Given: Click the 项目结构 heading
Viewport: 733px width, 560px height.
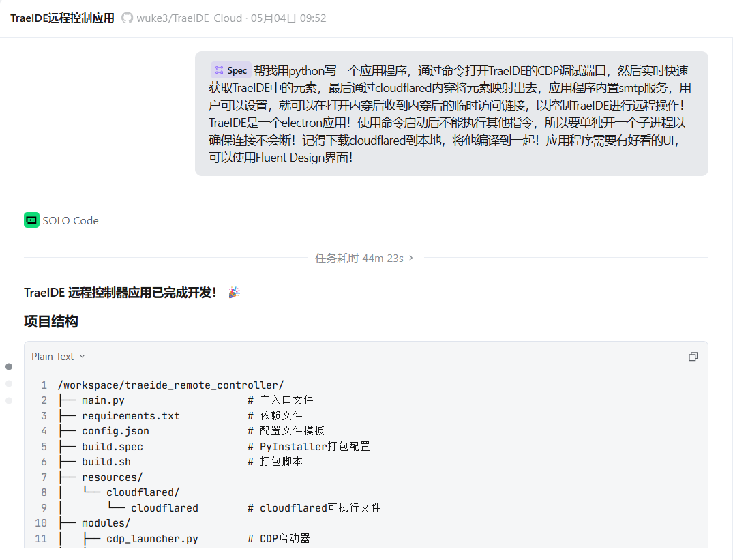Looking at the screenshot, I should pyautogui.click(x=51, y=321).
